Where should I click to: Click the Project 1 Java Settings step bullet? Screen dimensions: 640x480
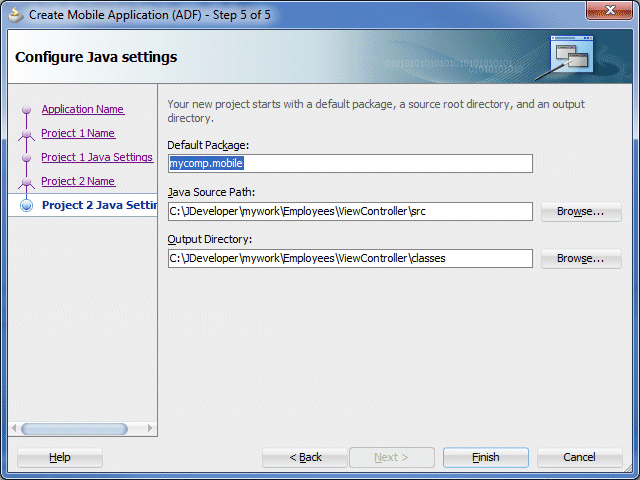tap(27, 157)
